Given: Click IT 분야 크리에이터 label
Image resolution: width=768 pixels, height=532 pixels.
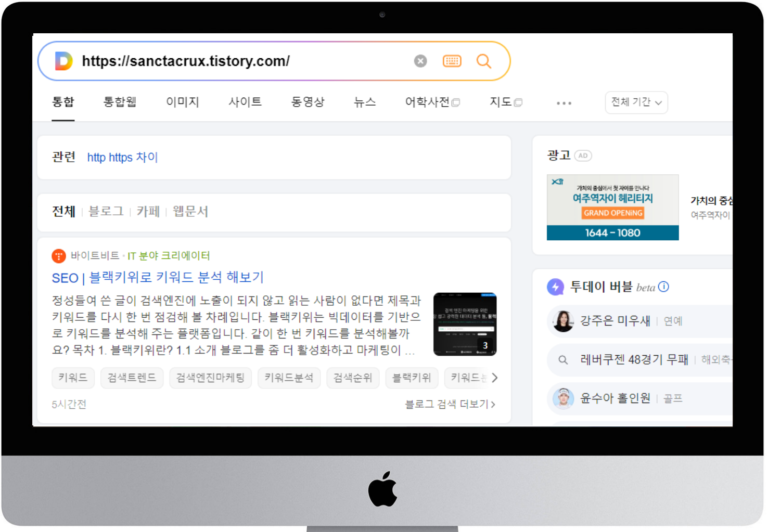Looking at the screenshot, I should 169,256.
